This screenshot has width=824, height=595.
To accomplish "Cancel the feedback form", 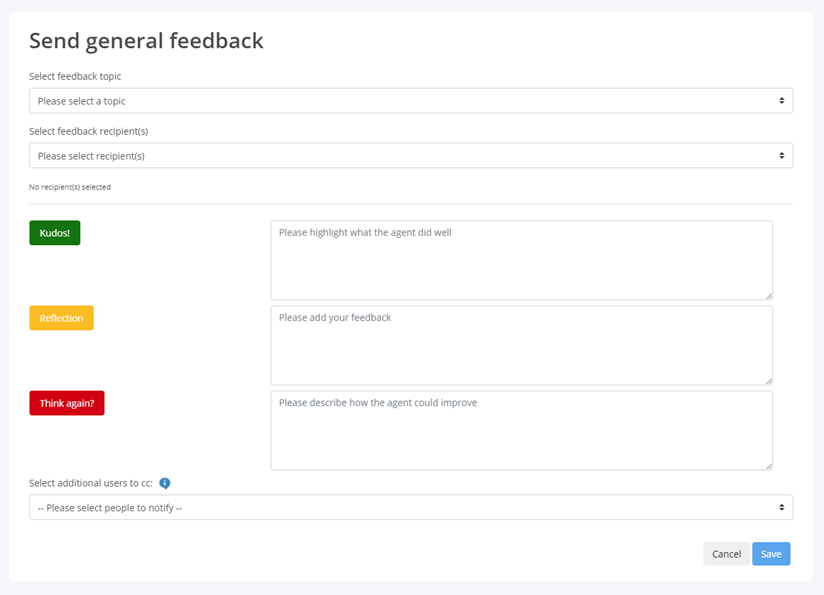I will point(726,554).
